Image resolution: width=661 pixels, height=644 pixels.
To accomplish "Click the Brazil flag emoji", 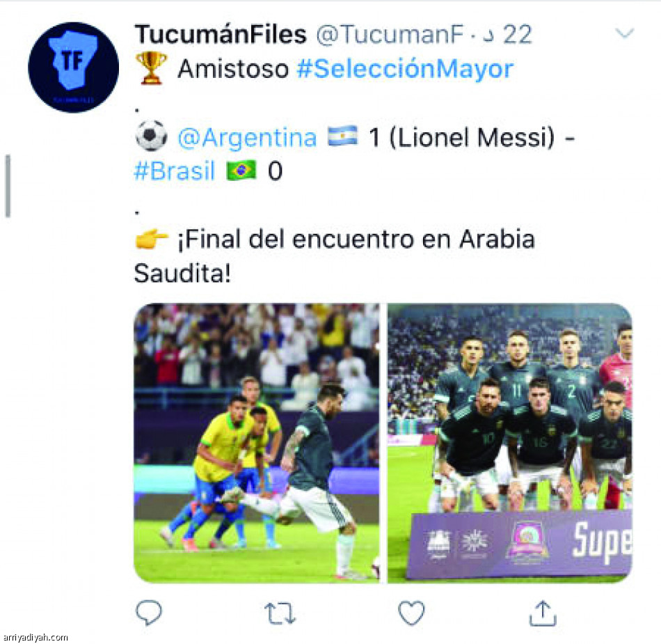I will coord(241,171).
